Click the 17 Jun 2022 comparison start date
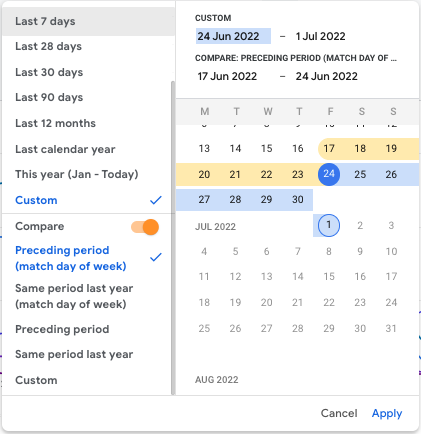This screenshot has width=421, height=434. [x=227, y=76]
